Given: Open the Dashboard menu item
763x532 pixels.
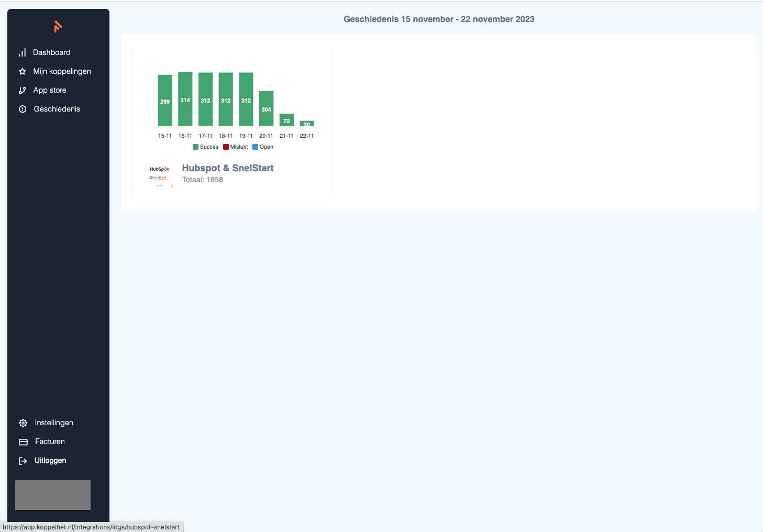Looking at the screenshot, I should (x=51, y=52).
